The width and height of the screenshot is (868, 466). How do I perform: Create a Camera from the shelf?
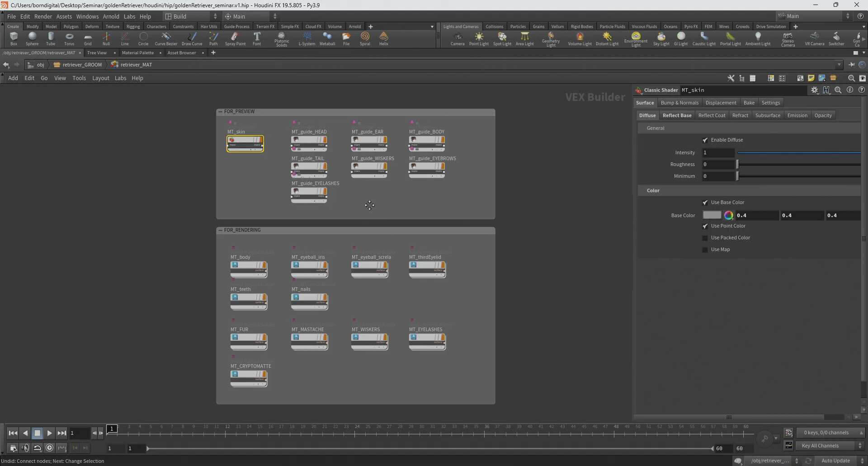point(457,39)
